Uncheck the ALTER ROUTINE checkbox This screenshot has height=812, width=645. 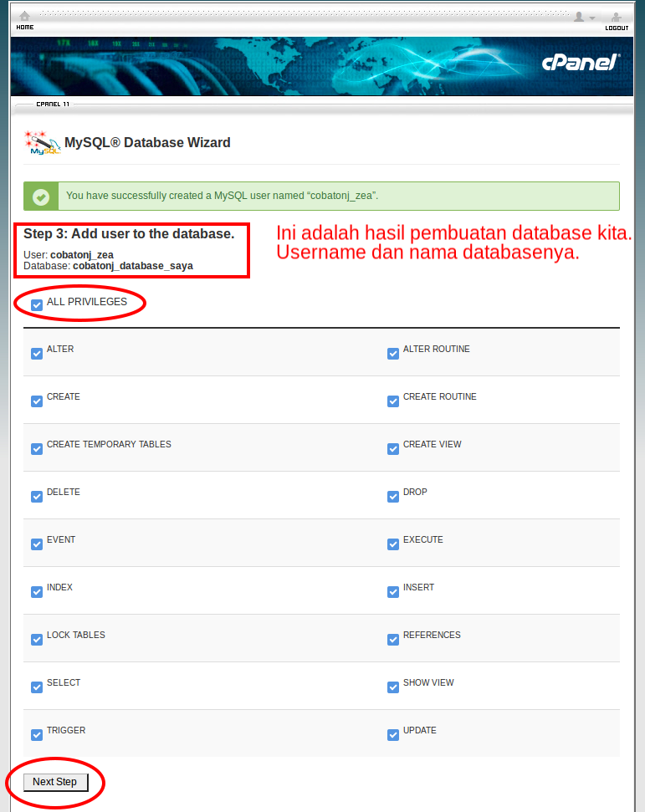click(x=393, y=354)
